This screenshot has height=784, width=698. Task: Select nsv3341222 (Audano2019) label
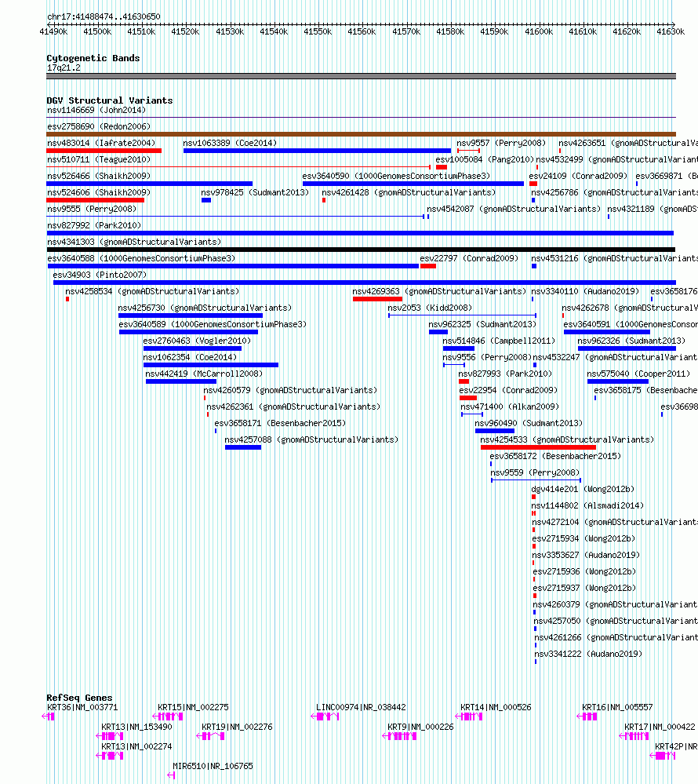coord(588,655)
